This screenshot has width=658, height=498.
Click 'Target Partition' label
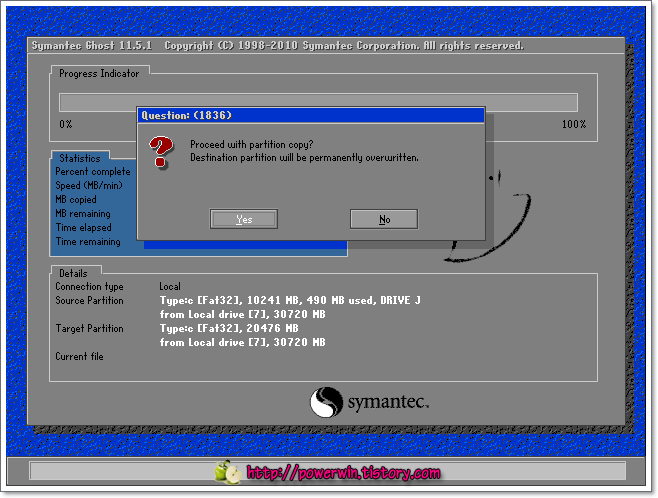[x=89, y=329]
